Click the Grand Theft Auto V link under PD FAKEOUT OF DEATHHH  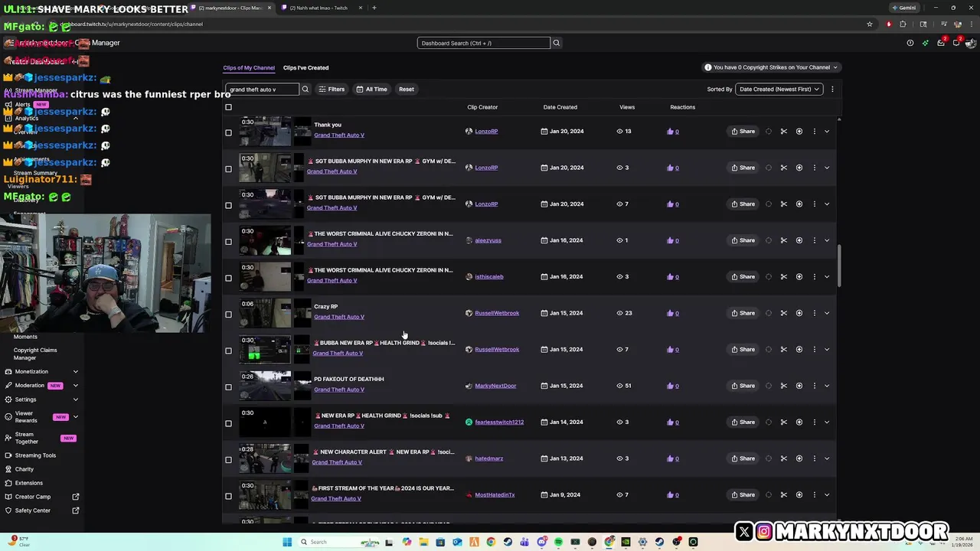(x=339, y=390)
